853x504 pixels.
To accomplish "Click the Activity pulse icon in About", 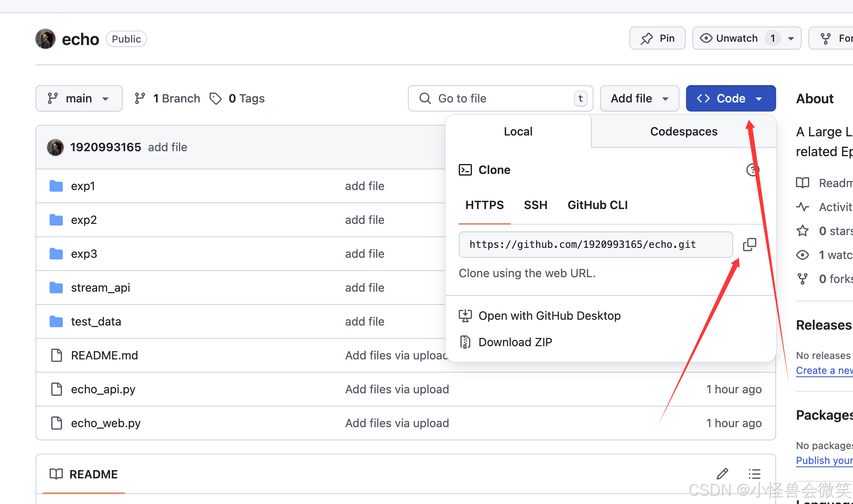I will click(x=803, y=207).
